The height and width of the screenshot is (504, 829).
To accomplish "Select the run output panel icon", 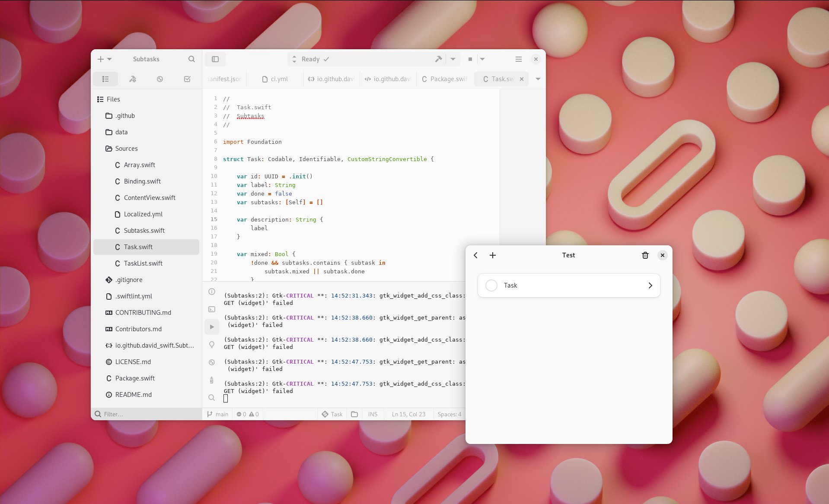I will coord(212,327).
